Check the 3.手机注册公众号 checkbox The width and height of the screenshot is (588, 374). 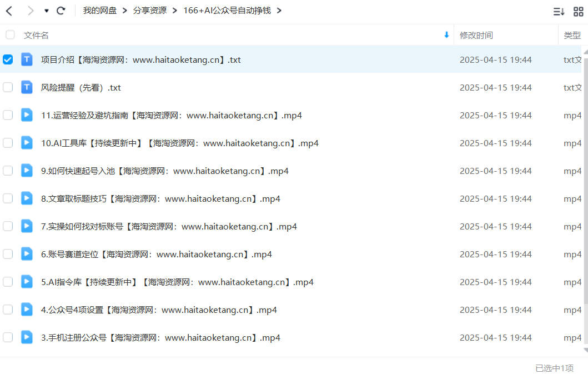(x=8, y=337)
